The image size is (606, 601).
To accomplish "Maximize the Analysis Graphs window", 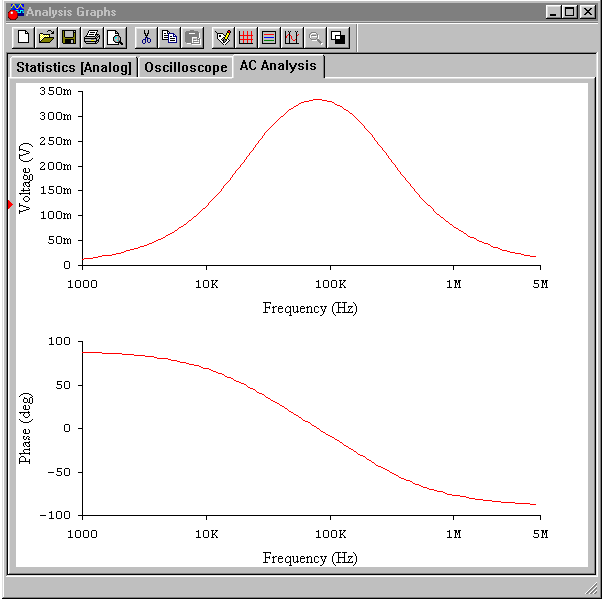I will tap(570, 12).
